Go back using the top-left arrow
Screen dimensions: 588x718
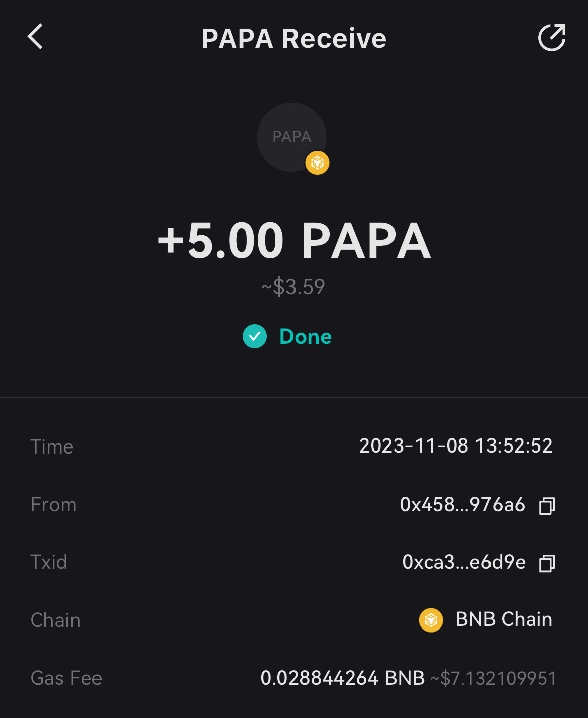[x=35, y=37]
